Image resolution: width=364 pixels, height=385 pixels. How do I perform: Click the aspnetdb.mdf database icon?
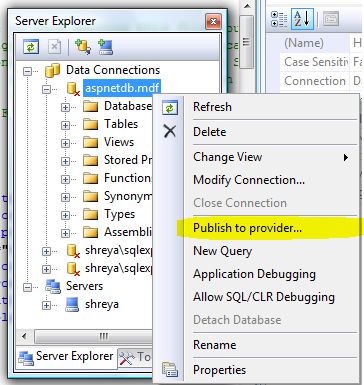(x=73, y=89)
